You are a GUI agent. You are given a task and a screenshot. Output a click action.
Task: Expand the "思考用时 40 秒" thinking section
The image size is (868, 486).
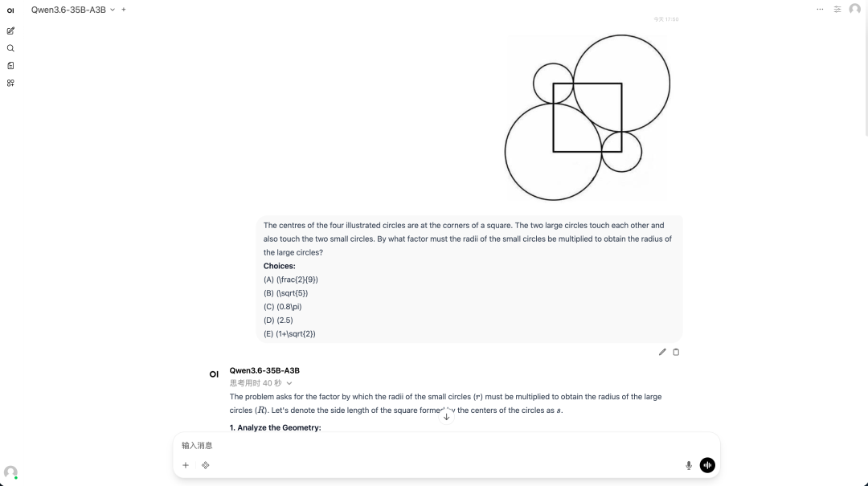(260, 383)
